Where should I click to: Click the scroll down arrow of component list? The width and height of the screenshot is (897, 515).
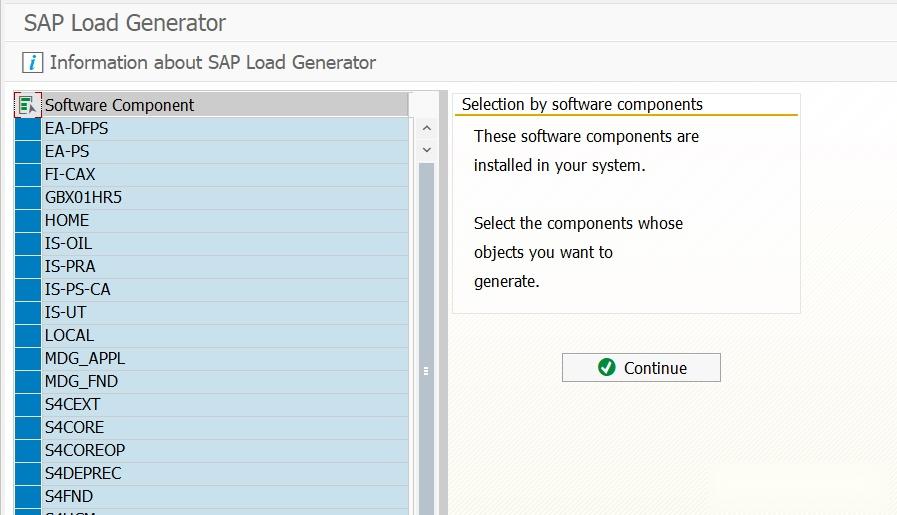coord(427,150)
